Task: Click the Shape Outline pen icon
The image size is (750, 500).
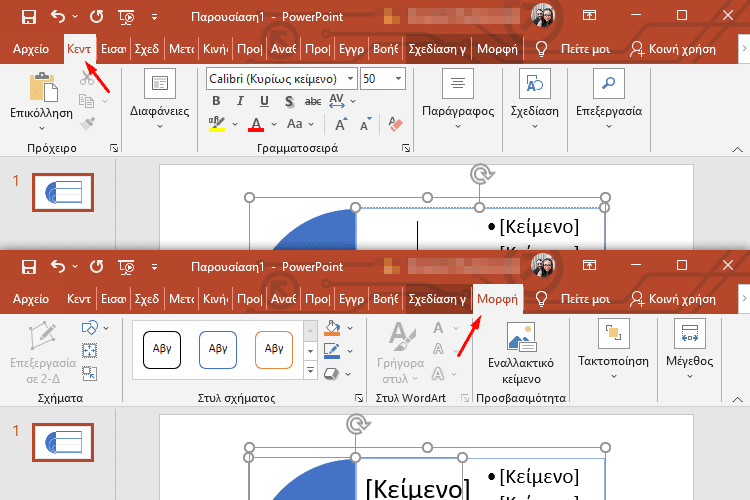Action: (x=332, y=351)
